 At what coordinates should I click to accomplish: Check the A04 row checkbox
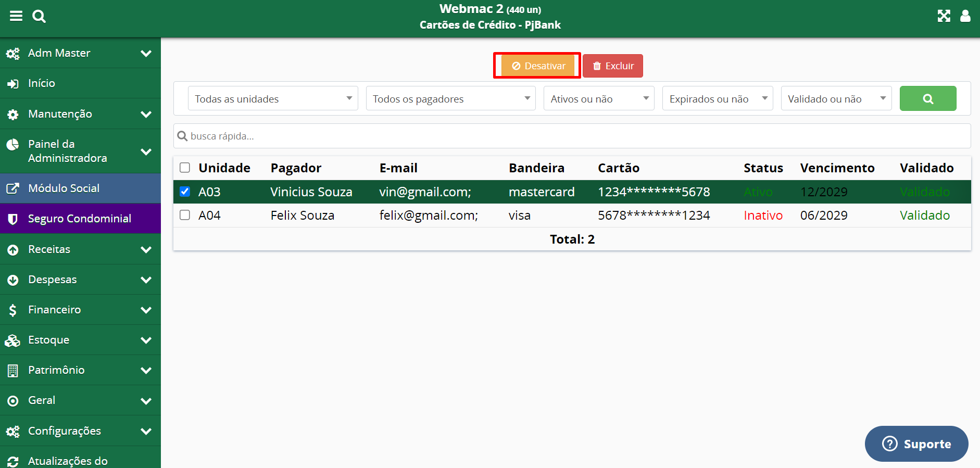185,215
